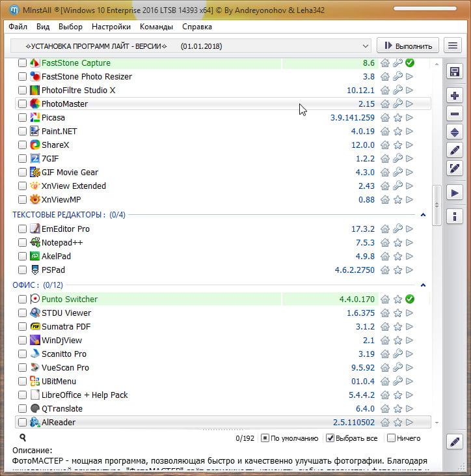471x476 pixels.
Task: Click the program list vertical scrollbar thumb
Action: (x=437, y=205)
